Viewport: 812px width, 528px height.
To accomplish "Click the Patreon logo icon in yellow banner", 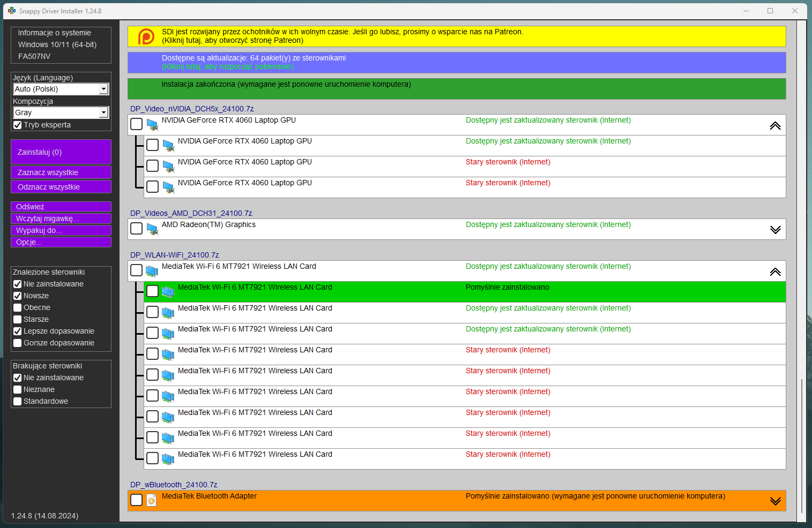I will (x=146, y=36).
